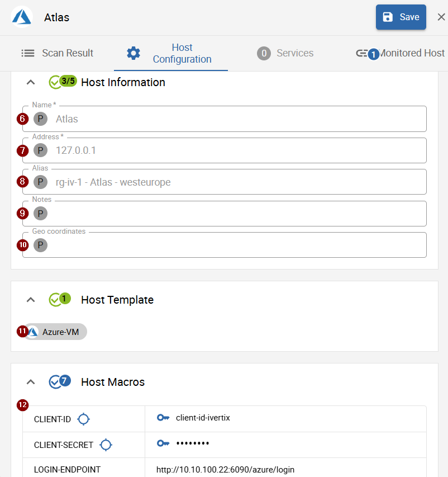Click the Notes field P badge
Viewport: 448px width, 477px height.
pos(40,213)
